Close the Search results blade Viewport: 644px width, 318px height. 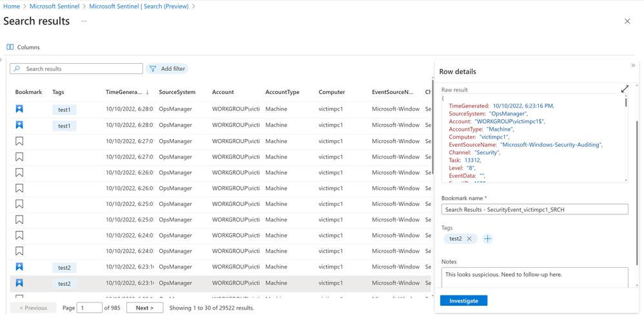point(627,21)
